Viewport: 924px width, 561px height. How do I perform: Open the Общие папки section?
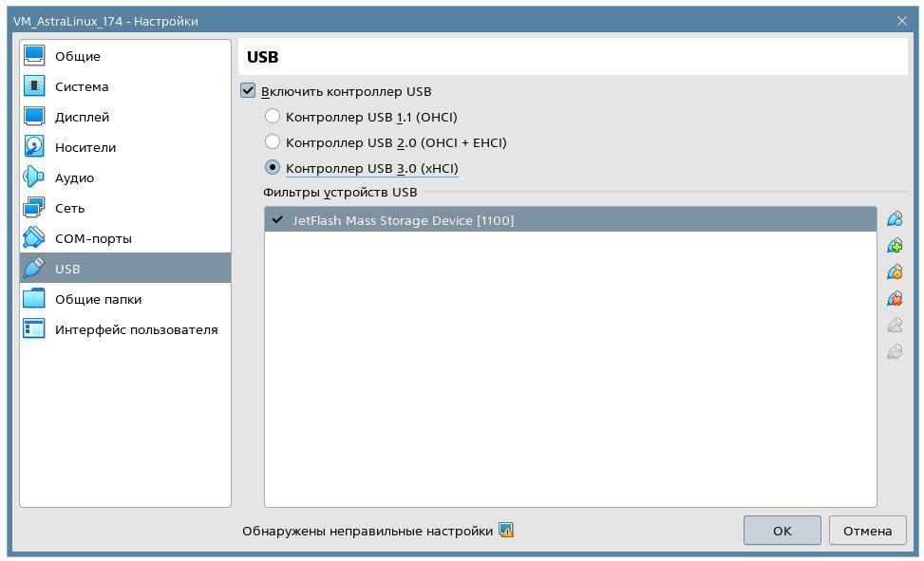98,299
